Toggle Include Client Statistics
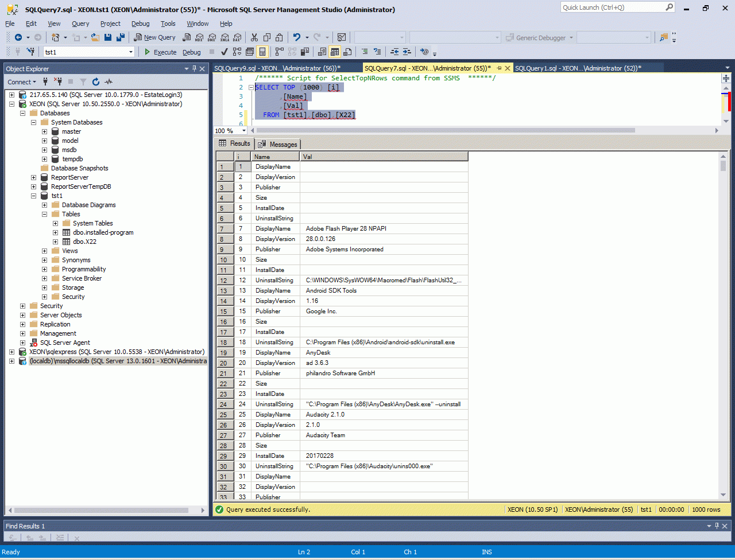The width and height of the screenshot is (735, 560). tap(305, 52)
